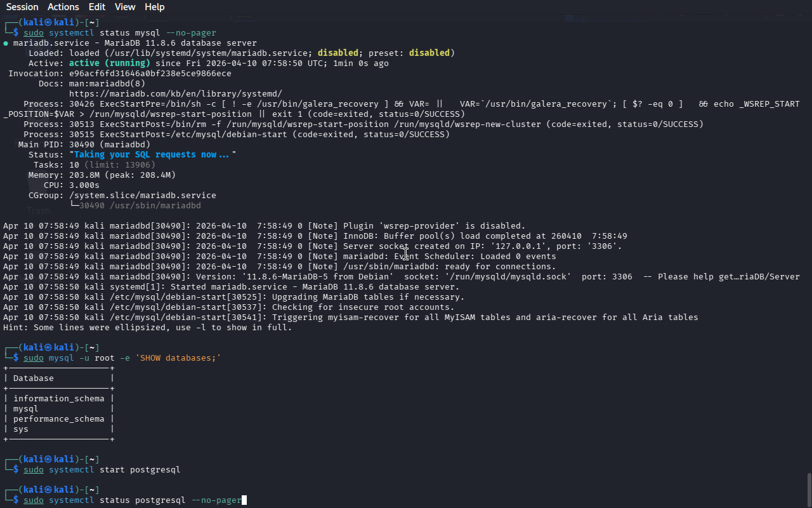Screen dimensions: 812x508
Task: Open the Edit menu
Action: tap(97, 7)
